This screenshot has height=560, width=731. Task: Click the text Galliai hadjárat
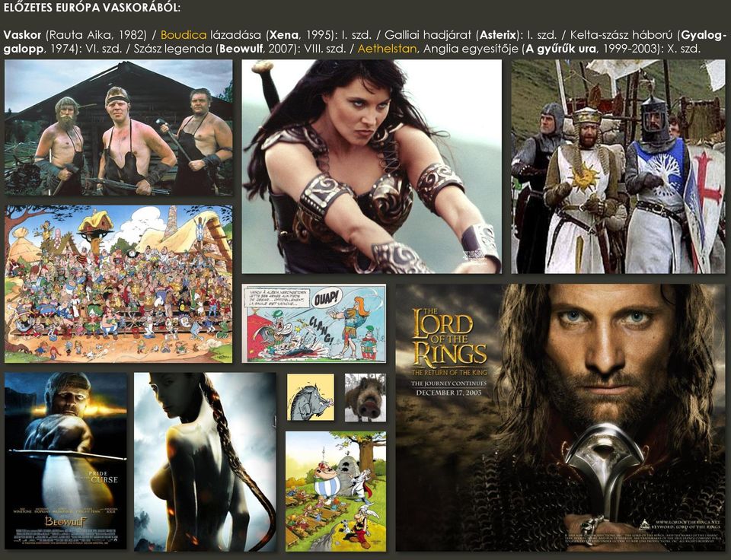pyautogui.click(x=428, y=35)
